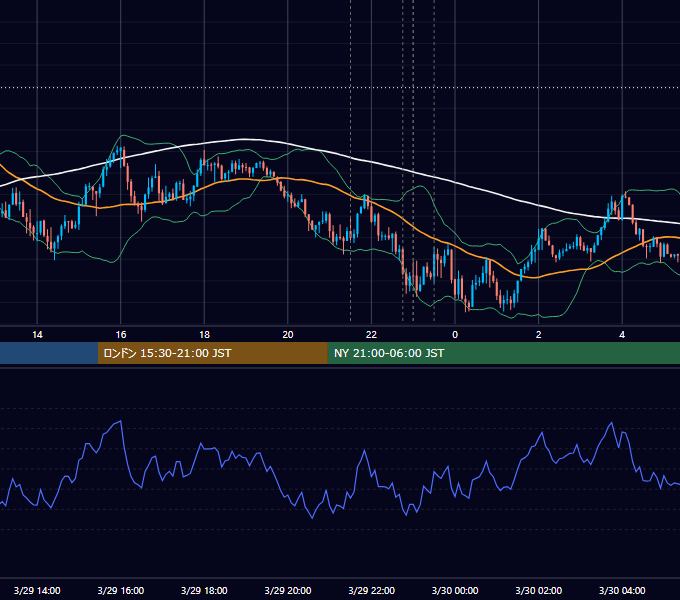Select the 0 hour axis label

coord(455,335)
